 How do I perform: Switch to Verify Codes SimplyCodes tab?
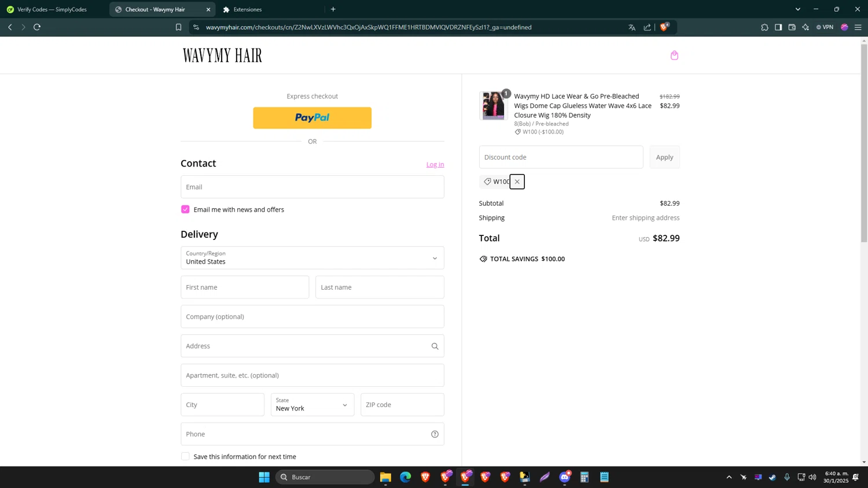[x=52, y=9]
